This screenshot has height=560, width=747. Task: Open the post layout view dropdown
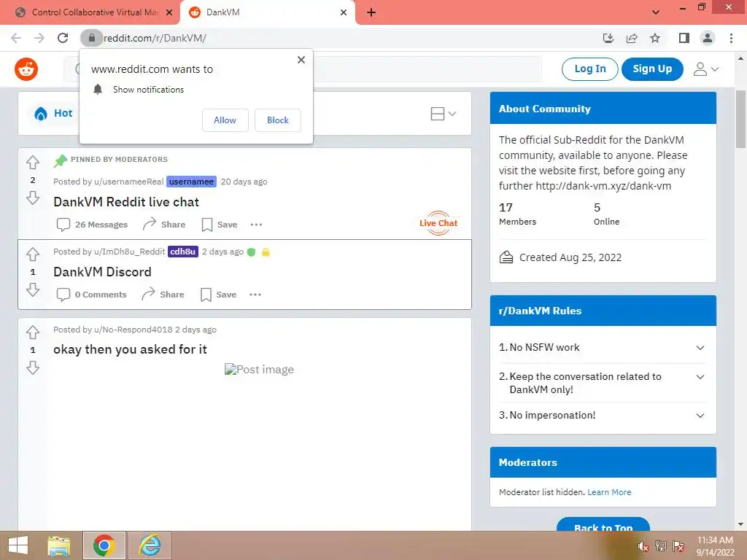[x=444, y=113]
